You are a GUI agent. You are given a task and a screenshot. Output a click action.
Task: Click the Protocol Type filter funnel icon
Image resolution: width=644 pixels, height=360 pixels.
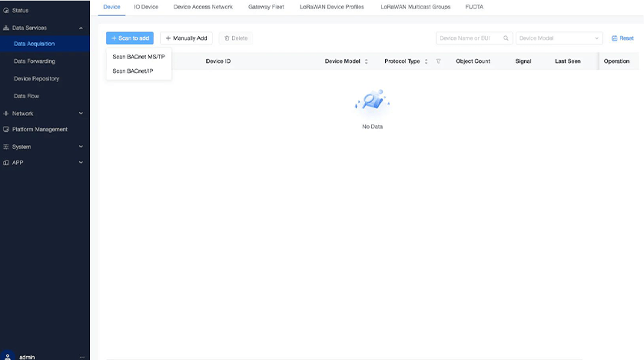438,61
